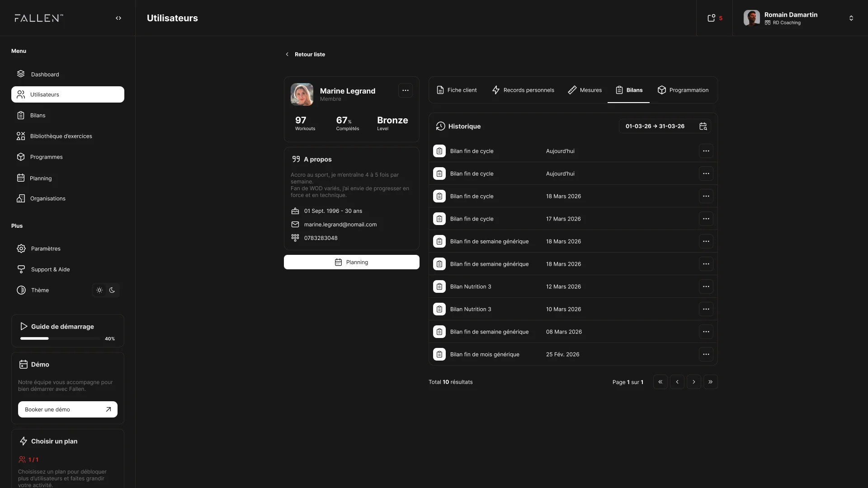Open options for Bilan Nutrition 3 dated 10 Mars
Image resolution: width=868 pixels, height=488 pixels.
click(x=706, y=309)
